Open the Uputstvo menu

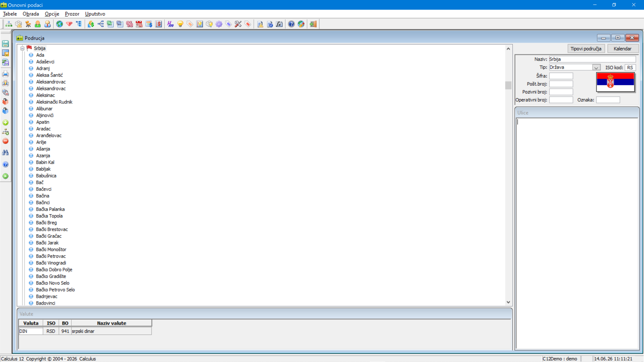pyautogui.click(x=95, y=14)
